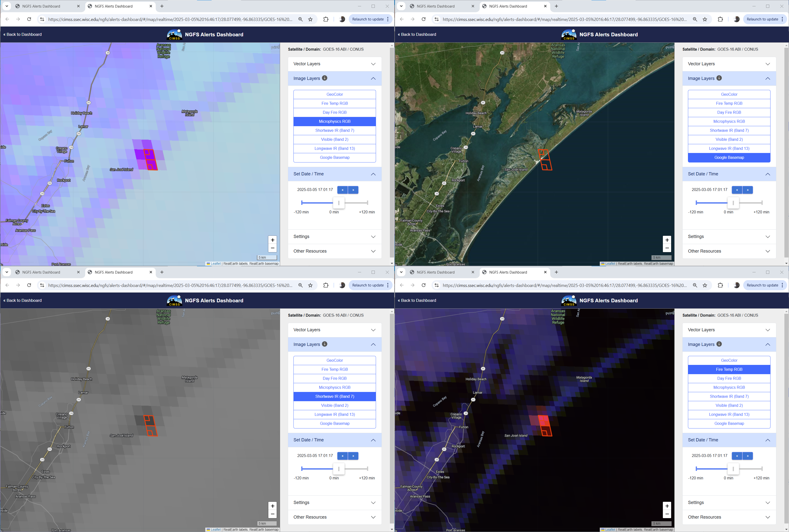Open the Other Resources section
Viewport: 789px width, 532px height.
click(334, 251)
